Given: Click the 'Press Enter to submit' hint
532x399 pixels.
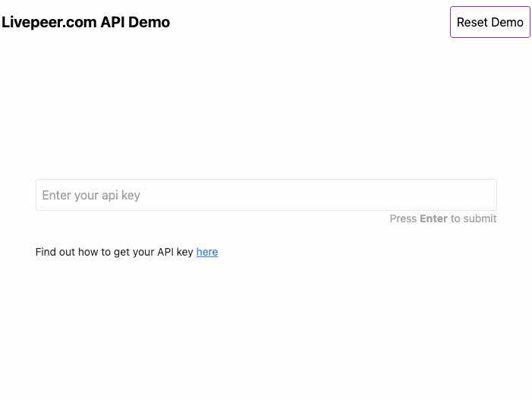Looking at the screenshot, I should (442, 218).
